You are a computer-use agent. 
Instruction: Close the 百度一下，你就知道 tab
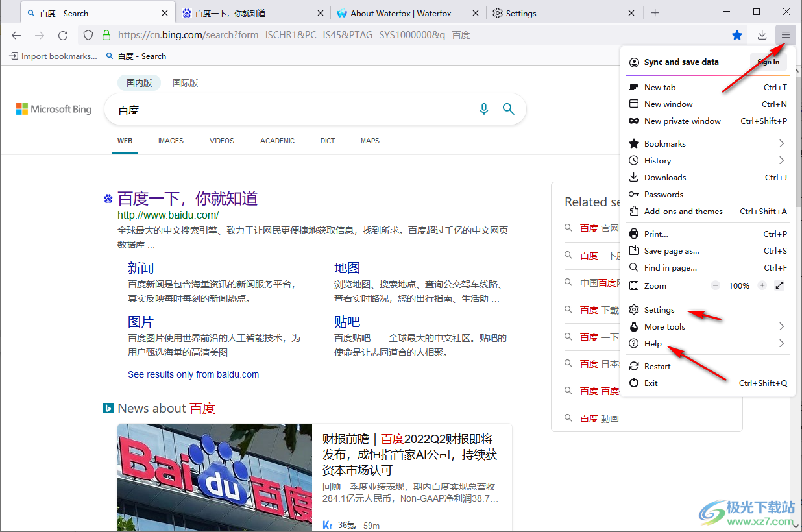[321, 13]
